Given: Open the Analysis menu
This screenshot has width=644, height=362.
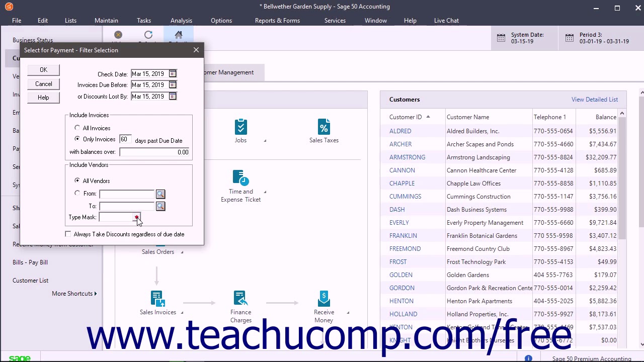Looking at the screenshot, I should tap(181, 21).
